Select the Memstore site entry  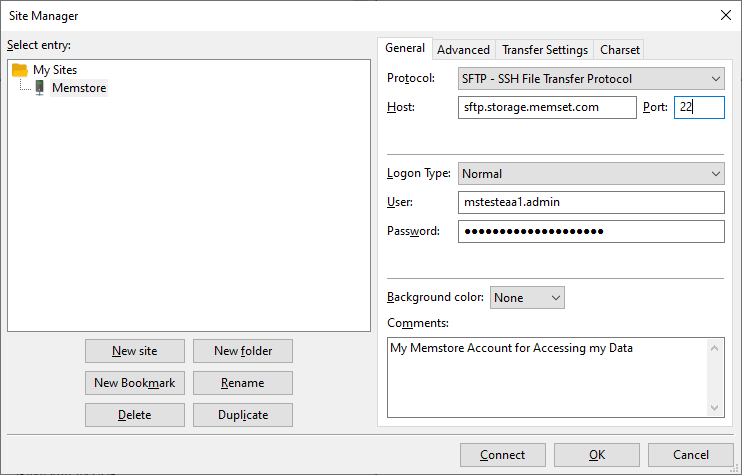79,88
